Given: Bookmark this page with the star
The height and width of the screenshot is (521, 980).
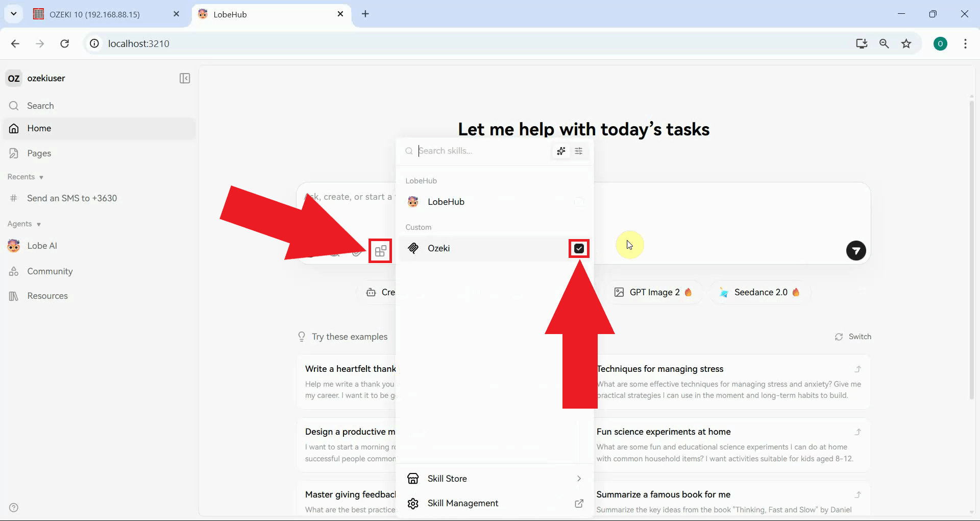Looking at the screenshot, I should coord(906,43).
